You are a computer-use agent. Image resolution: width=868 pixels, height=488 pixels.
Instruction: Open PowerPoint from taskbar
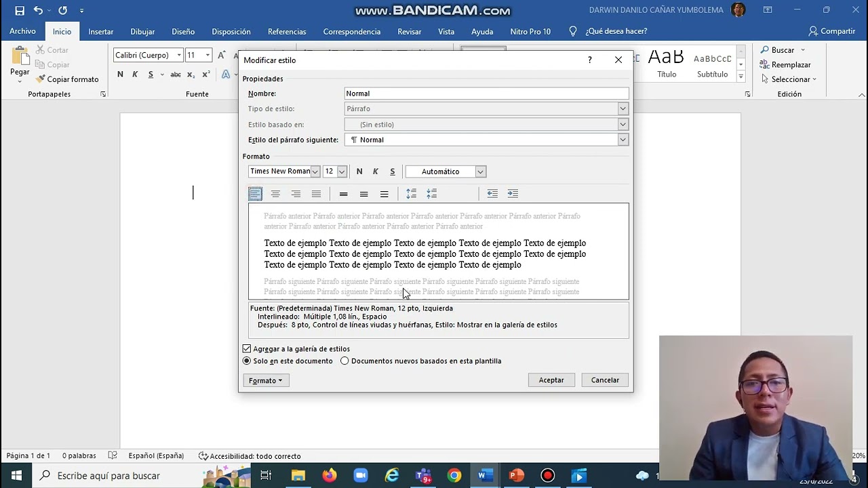click(x=517, y=476)
